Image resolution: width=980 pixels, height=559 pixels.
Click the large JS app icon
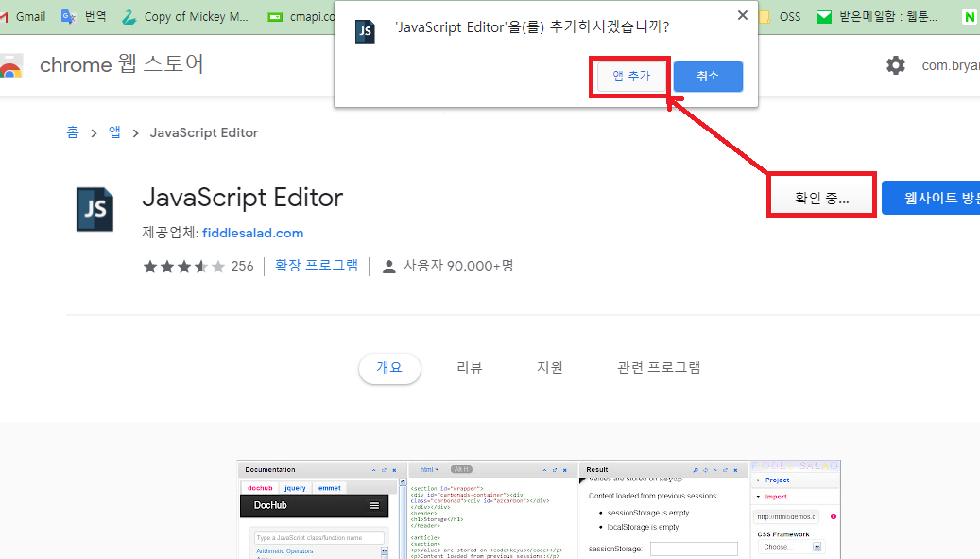tap(95, 209)
